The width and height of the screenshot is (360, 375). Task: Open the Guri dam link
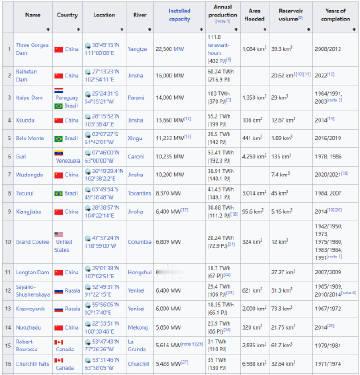(x=21, y=156)
